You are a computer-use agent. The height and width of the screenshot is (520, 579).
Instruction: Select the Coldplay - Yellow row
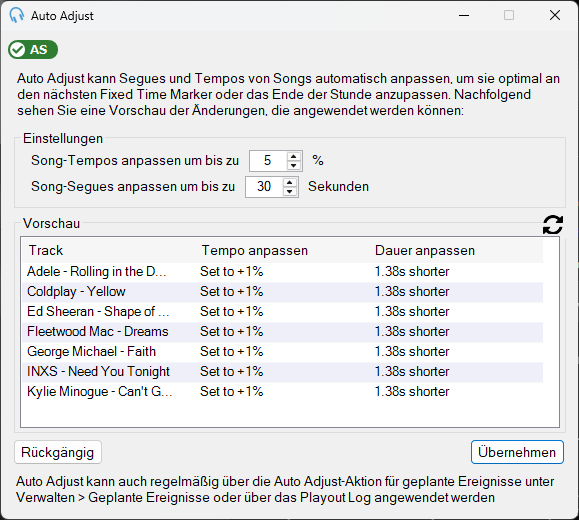(282, 291)
